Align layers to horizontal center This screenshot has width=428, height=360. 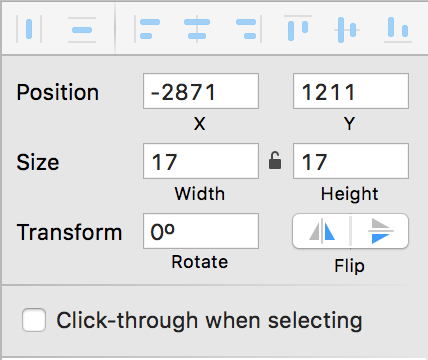pyautogui.click(x=197, y=29)
